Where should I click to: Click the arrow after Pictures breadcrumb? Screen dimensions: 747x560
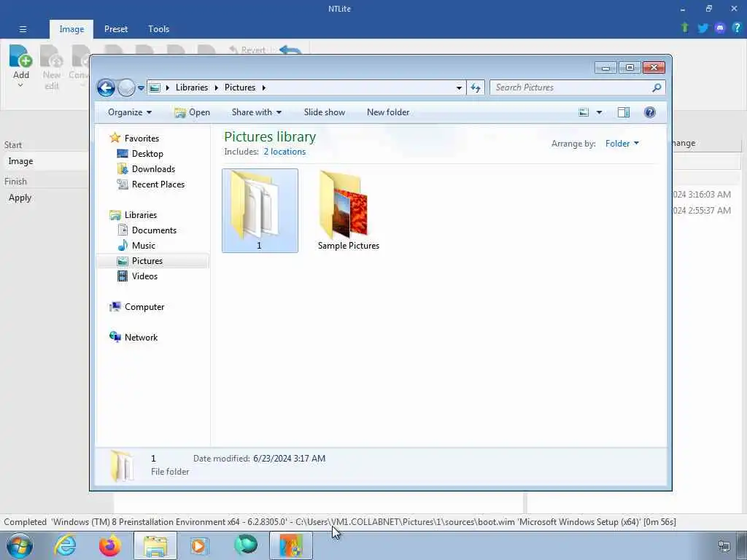pos(263,87)
